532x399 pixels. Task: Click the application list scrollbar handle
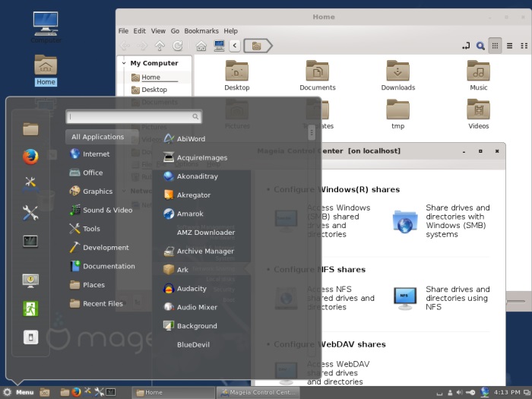312,133
